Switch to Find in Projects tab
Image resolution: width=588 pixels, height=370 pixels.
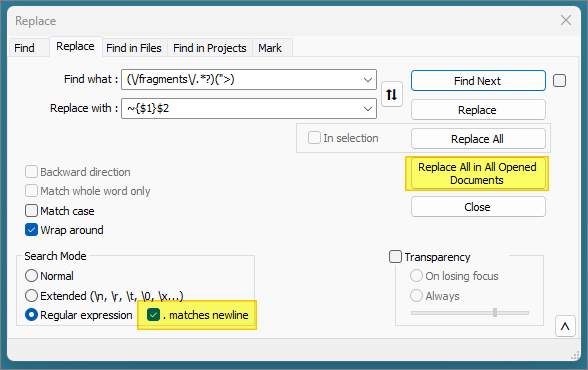(x=210, y=48)
